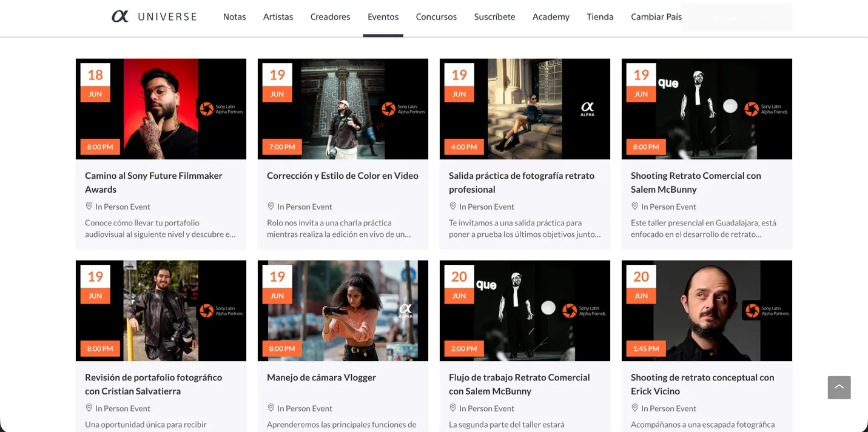This screenshot has width=868, height=432.
Task: Open Revisión de portafolio fotográfico con Cristian Salvatierra
Action: (153, 384)
